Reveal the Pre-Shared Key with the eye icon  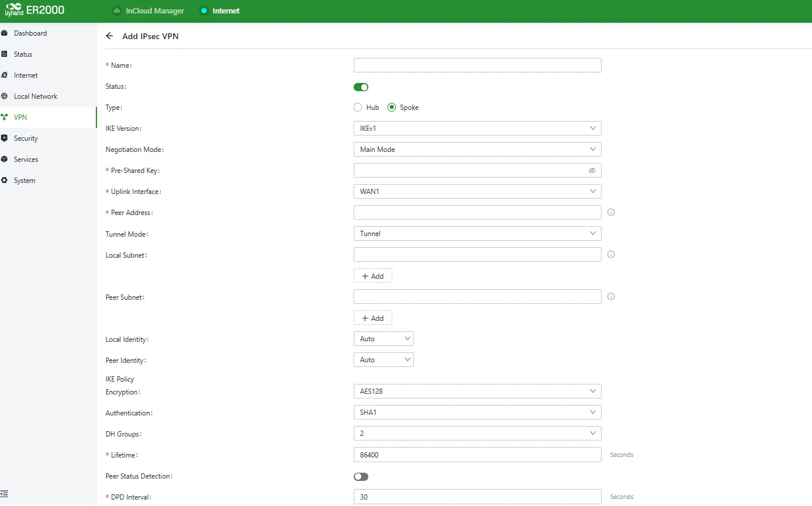click(x=592, y=171)
